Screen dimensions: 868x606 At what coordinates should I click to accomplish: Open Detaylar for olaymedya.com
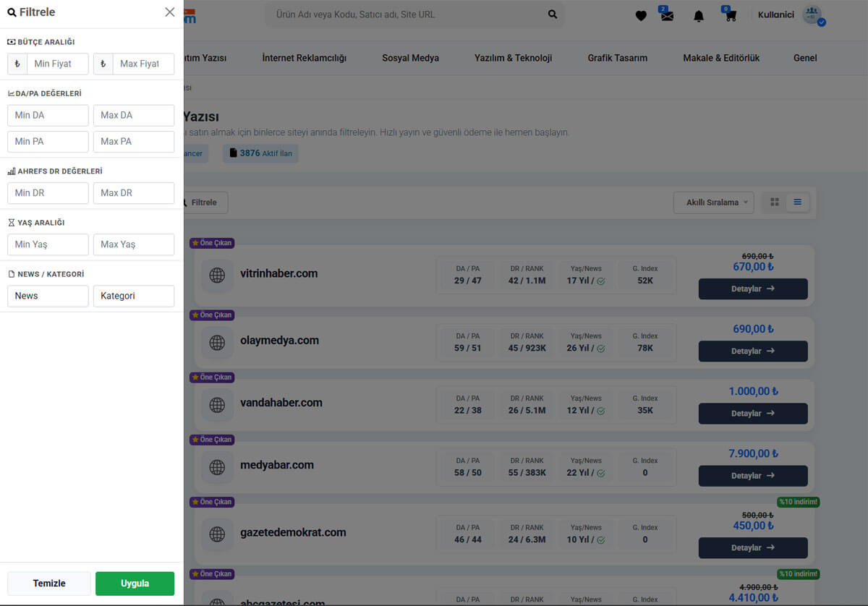[x=752, y=351]
